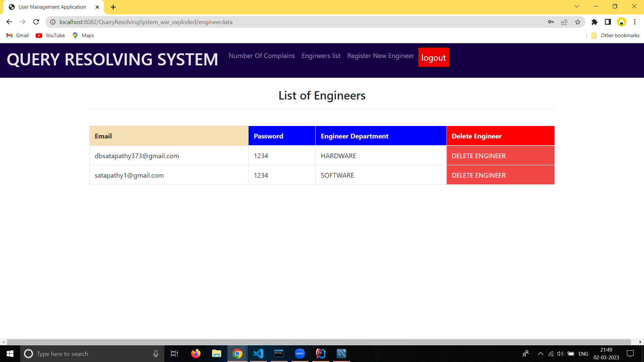Screen dimensions: 644x362
Task: Bookmark this page with star icon
Action: point(578,22)
